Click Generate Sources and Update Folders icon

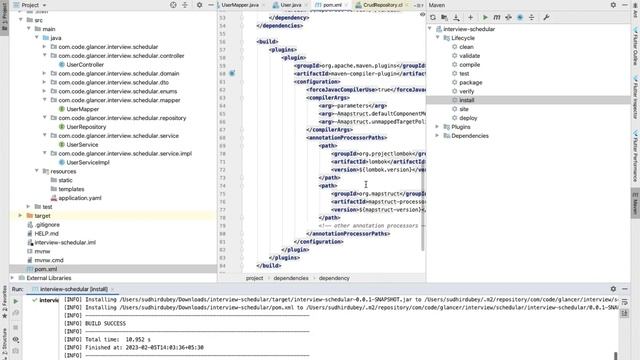click(444, 18)
